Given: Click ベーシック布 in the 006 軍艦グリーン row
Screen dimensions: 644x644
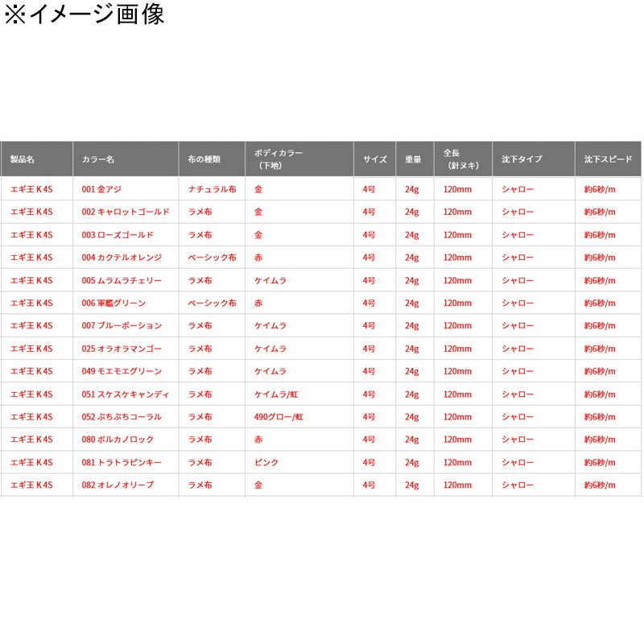Looking at the screenshot, I should click(x=213, y=303).
